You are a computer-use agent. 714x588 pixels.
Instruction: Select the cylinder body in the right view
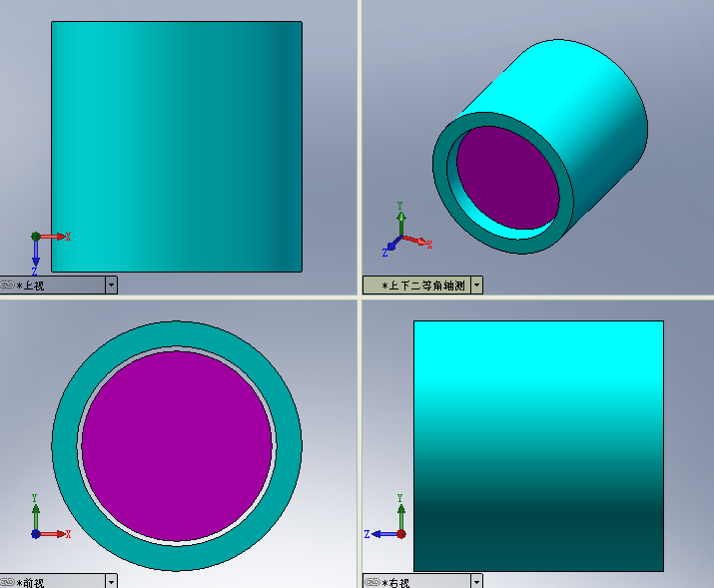tap(538, 446)
